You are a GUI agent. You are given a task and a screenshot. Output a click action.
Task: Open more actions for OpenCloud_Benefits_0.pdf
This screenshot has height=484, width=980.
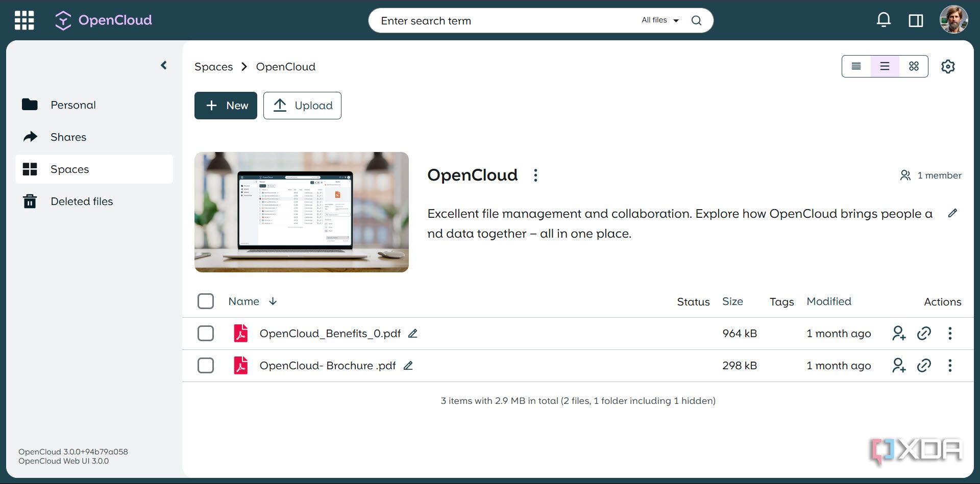click(950, 334)
